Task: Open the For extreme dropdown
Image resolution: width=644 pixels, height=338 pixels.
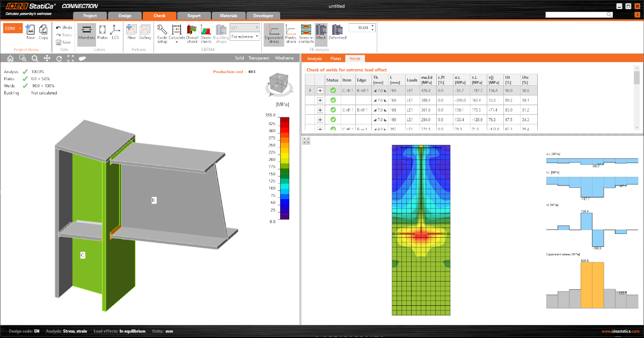Action: point(245,36)
